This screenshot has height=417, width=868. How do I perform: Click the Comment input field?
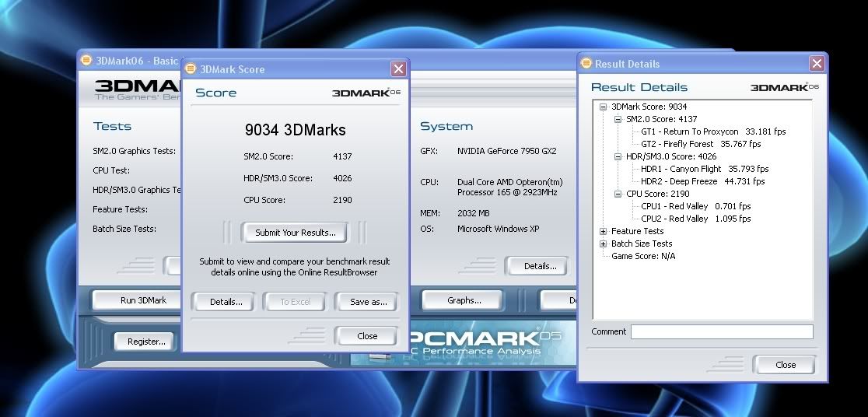coord(722,331)
